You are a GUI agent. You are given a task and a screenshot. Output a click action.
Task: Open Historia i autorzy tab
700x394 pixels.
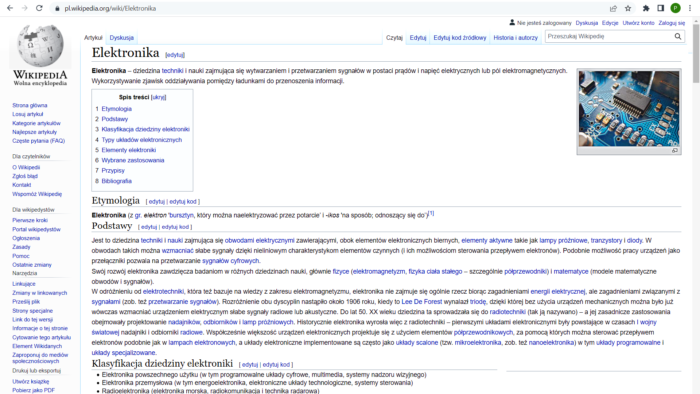(516, 38)
